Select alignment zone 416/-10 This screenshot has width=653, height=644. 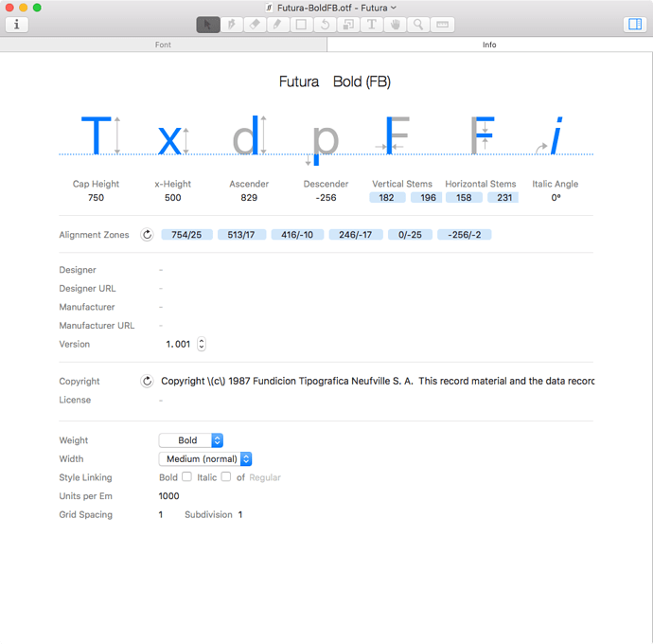pyautogui.click(x=297, y=235)
